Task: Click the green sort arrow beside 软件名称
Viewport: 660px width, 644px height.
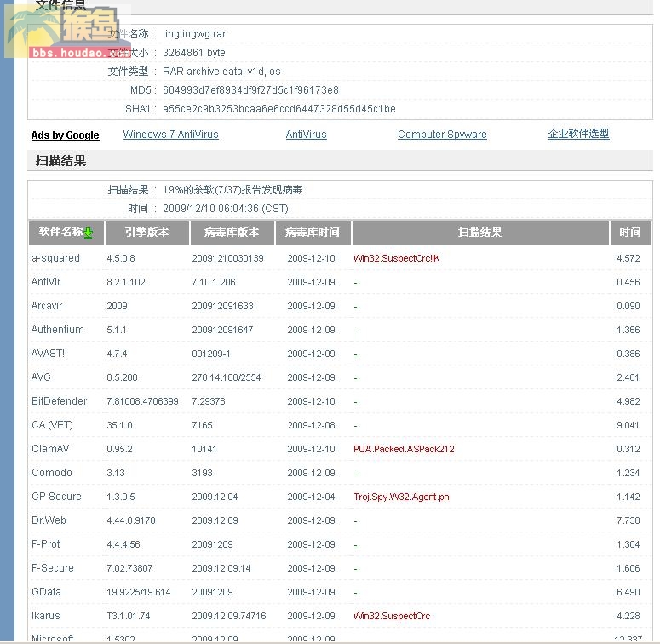Action: point(88,233)
